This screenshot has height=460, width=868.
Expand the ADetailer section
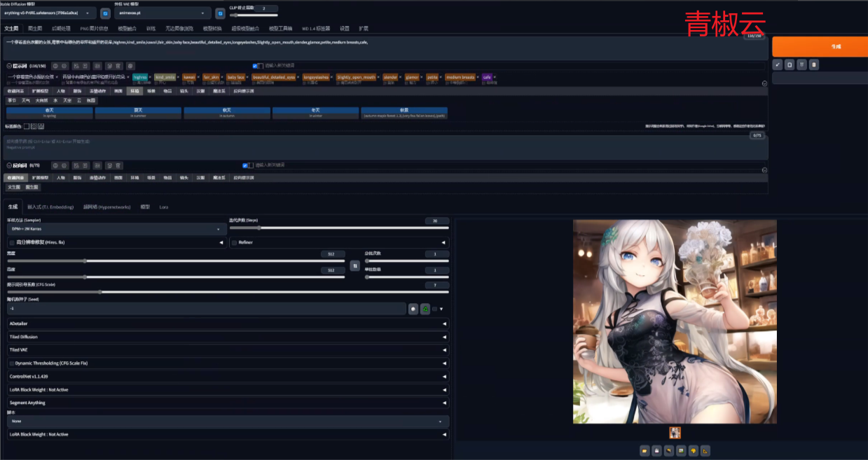click(228, 324)
